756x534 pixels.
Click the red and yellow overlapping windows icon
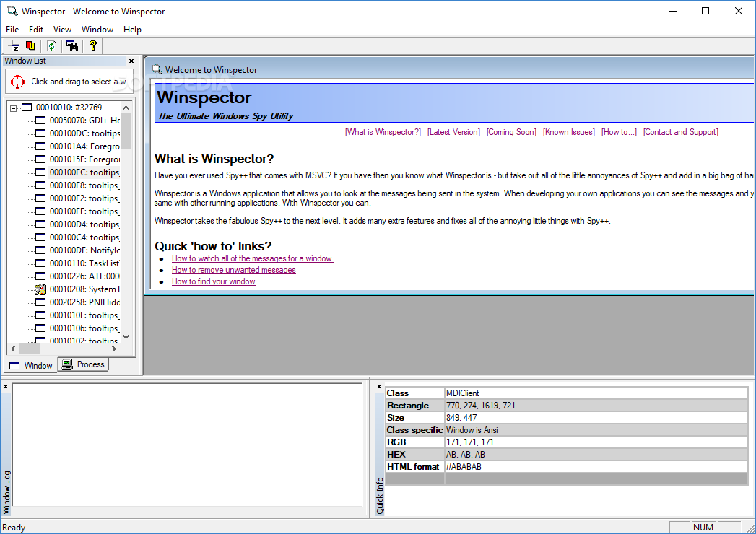[30, 45]
